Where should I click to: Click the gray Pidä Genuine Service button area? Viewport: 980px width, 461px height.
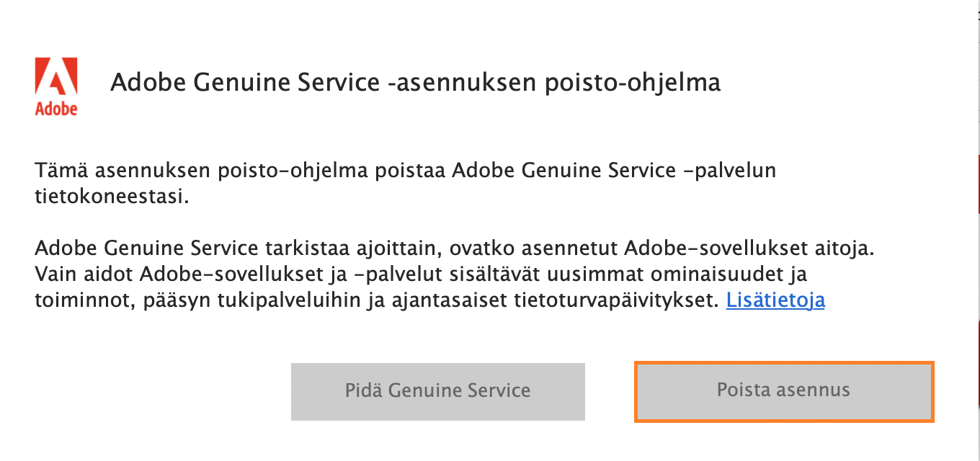(437, 390)
